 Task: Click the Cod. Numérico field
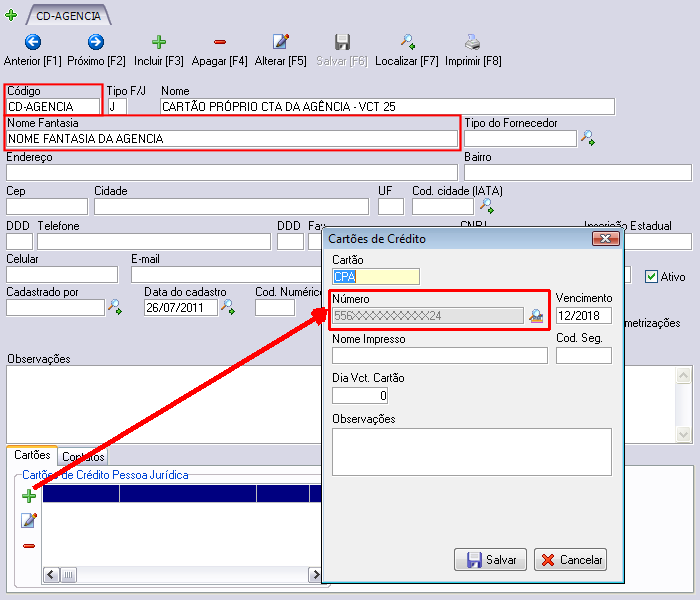pos(275,308)
